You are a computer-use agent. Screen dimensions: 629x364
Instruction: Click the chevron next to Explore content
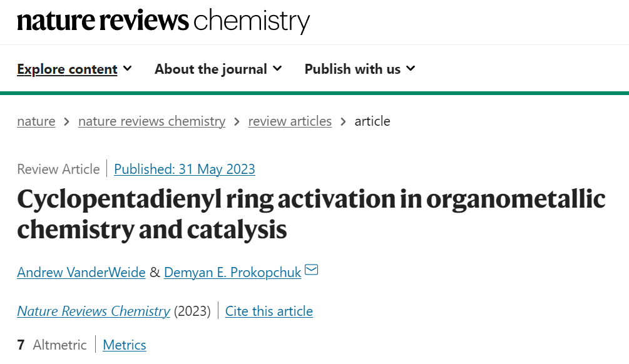(128, 69)
